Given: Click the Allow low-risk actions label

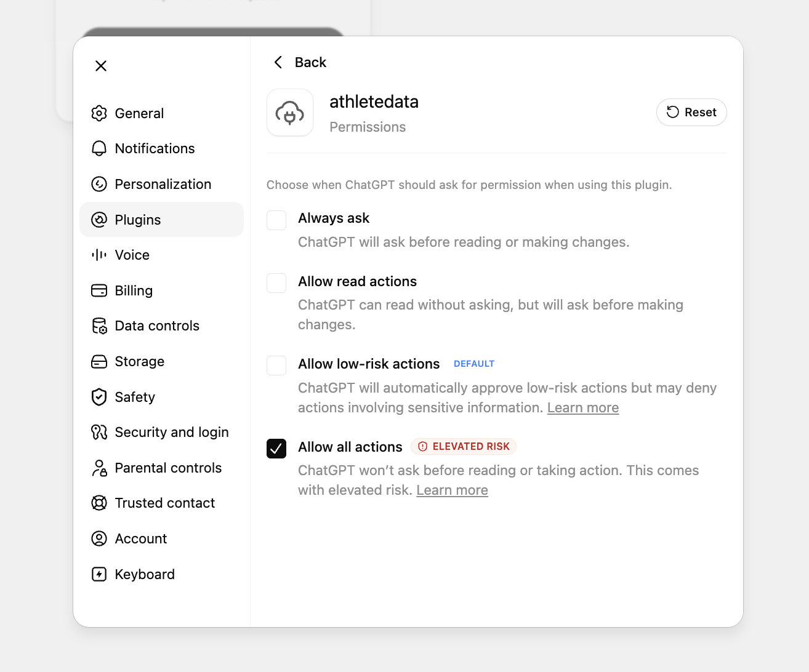Looking at the screenshot, I should 369,364.
